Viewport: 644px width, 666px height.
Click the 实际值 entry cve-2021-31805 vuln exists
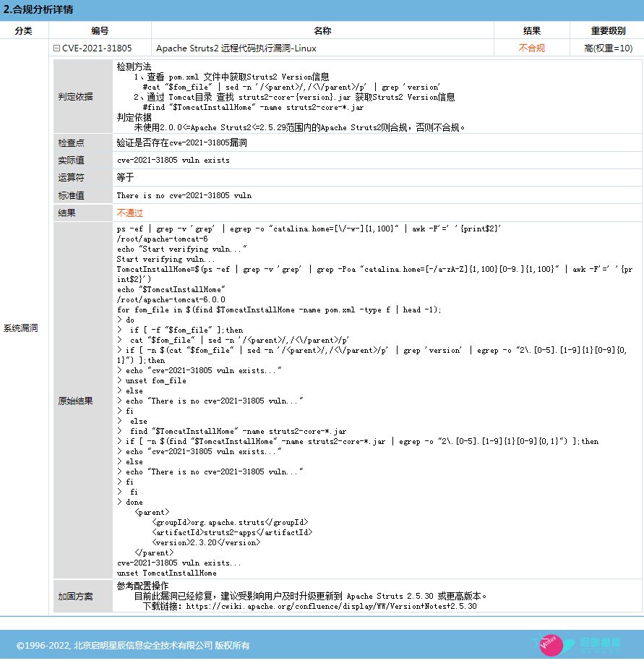coord(173,160)
